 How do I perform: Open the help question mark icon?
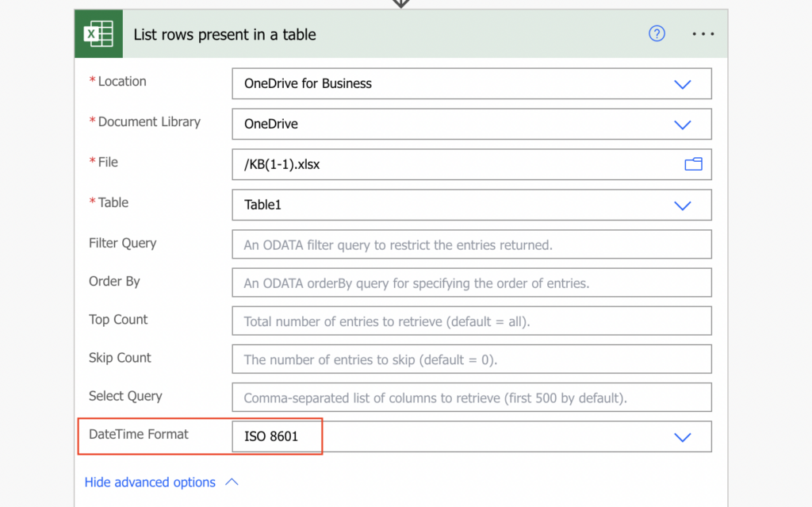tap(657, 33)
